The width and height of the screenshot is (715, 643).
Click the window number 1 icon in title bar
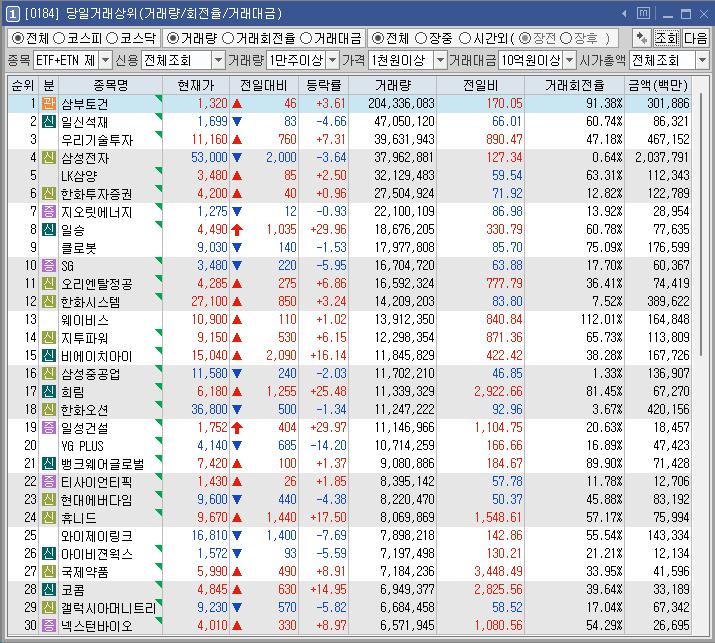[x=12, y=14]
